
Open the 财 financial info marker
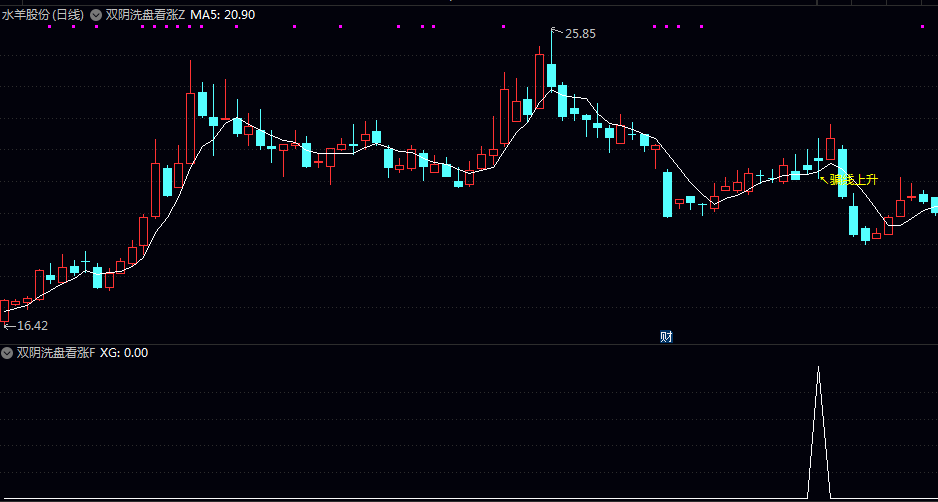coord(666,337)
